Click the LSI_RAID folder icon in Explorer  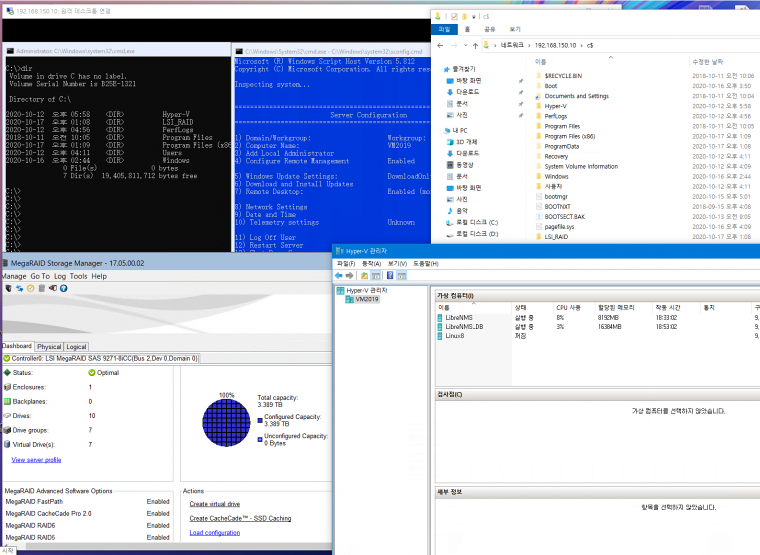click(x=538, y=237)
